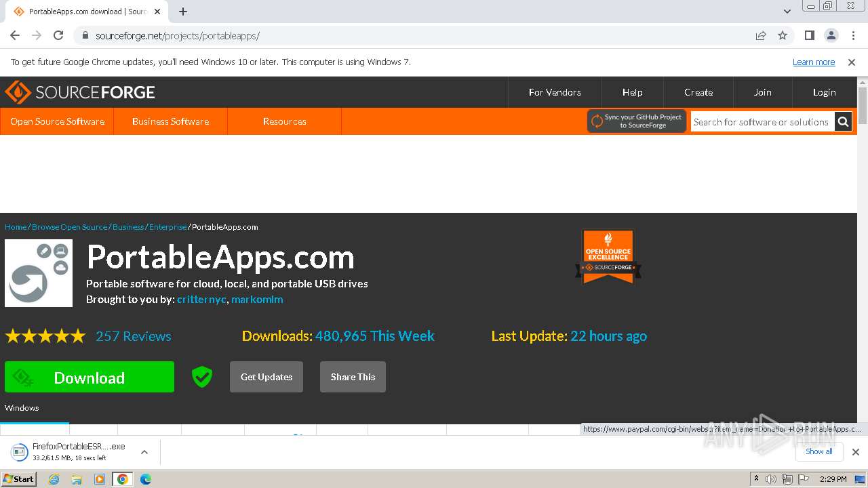Open the Chrome side panel
The height and width of the screenshot is (488, 868).
tap(810, 35)
